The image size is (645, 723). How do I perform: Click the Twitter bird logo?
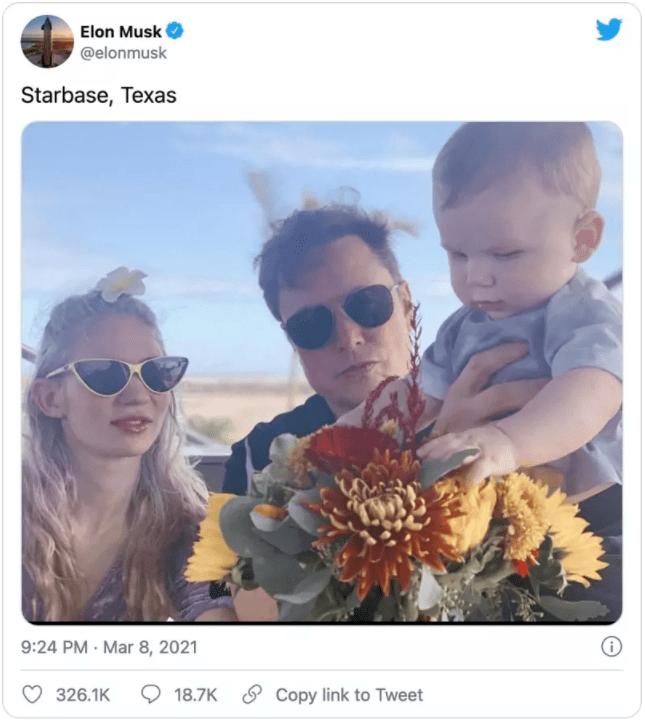point(608,30)
